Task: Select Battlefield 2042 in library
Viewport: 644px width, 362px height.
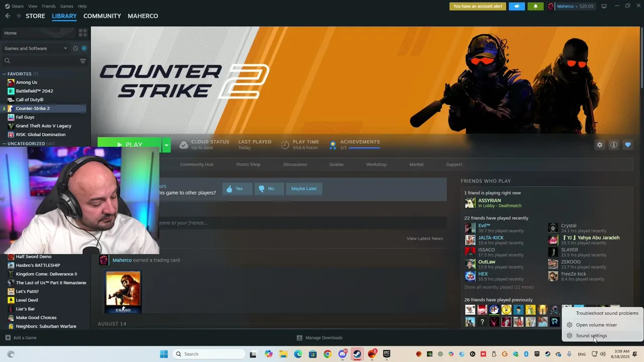Action: (x=34, y=91)
